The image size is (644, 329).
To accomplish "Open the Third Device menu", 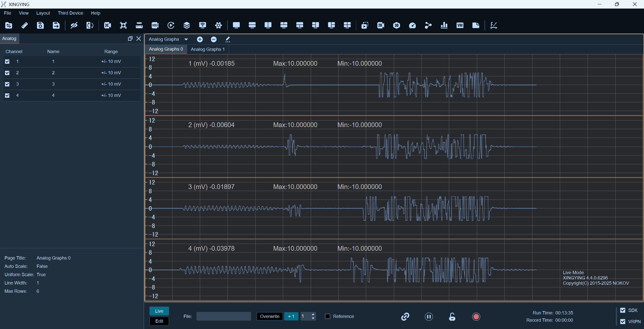I will coord(70,13).
